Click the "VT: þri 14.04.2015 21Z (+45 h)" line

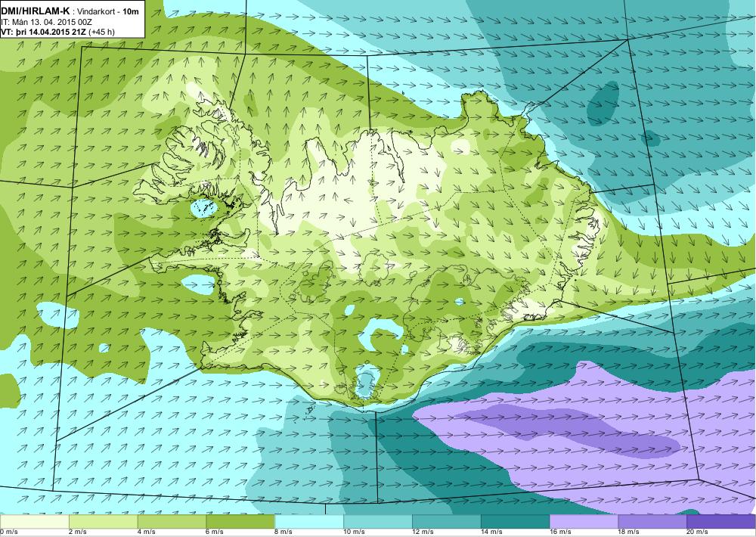pyautogui.click(x=58, y=33)
